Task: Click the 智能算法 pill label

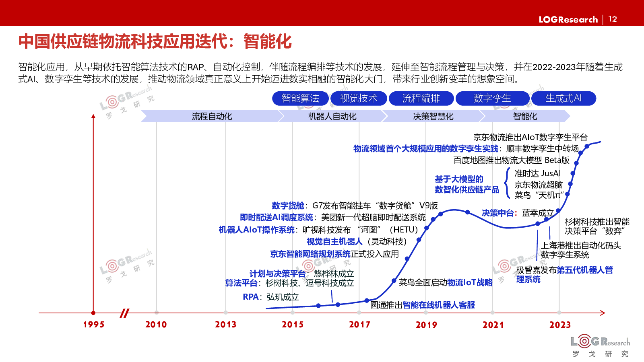Action: click(300, 99)
